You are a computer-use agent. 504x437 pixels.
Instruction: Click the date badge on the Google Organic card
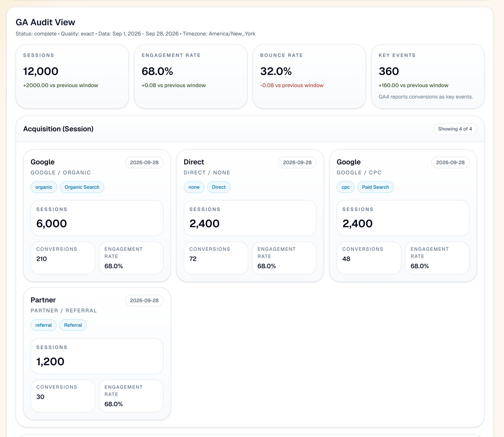144,162
